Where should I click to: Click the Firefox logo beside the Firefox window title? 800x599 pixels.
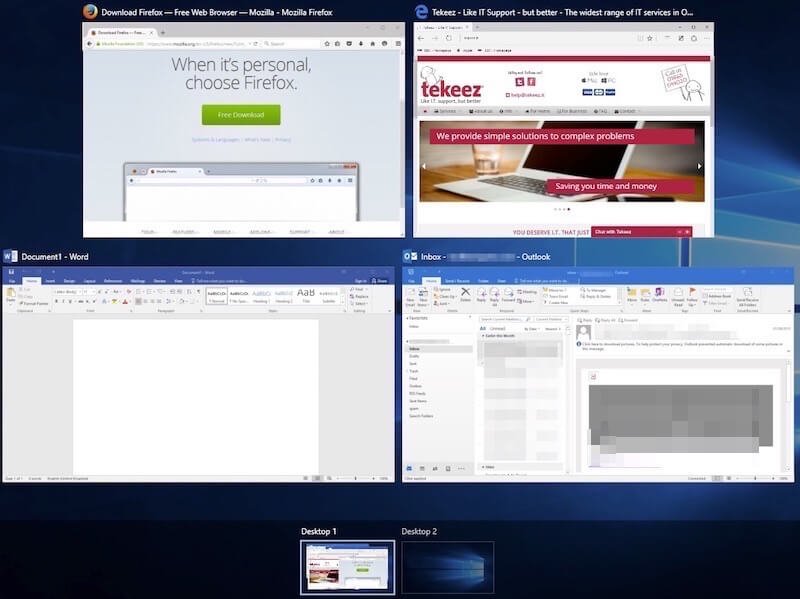(90, 12)
